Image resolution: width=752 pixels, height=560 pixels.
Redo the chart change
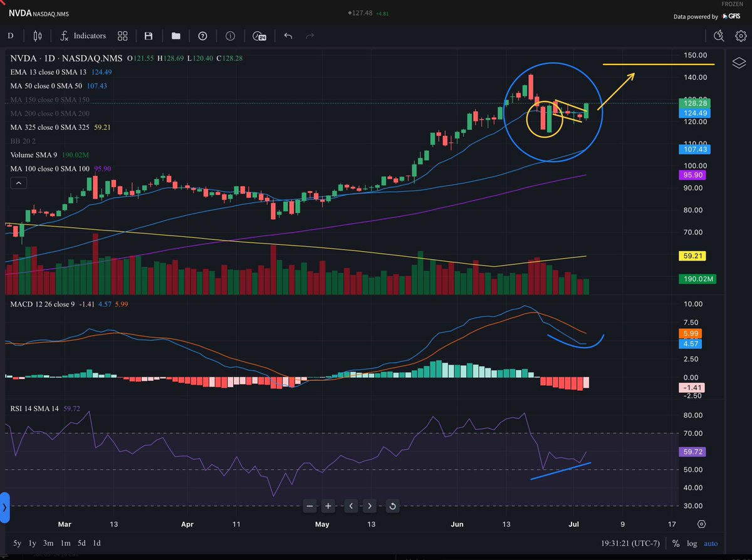[310, 36]
